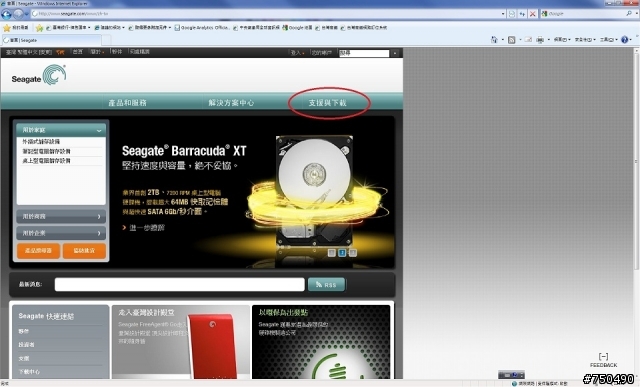Select the Seagate browser tab
This screenshot has height=387, width=640.
[51, 40]
